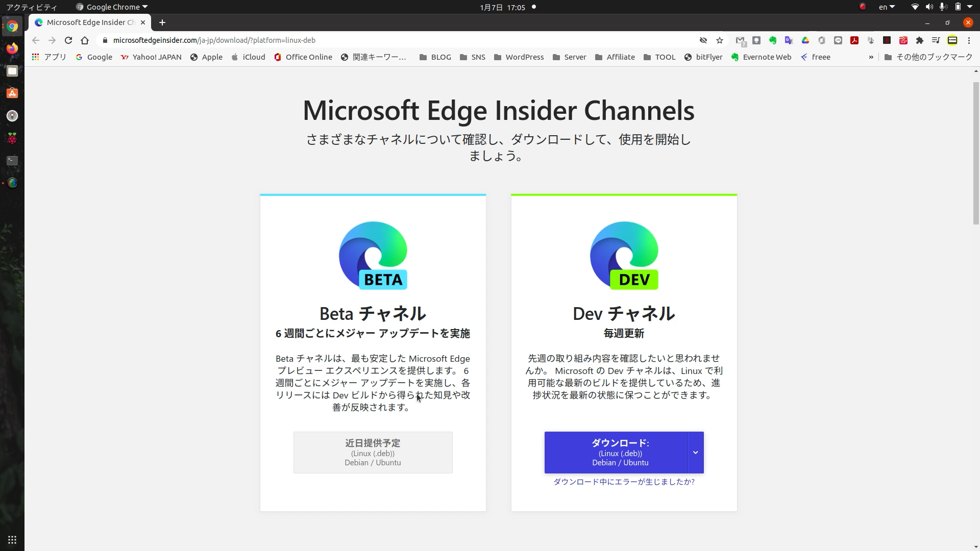Reload the current page

pos(68,40)
